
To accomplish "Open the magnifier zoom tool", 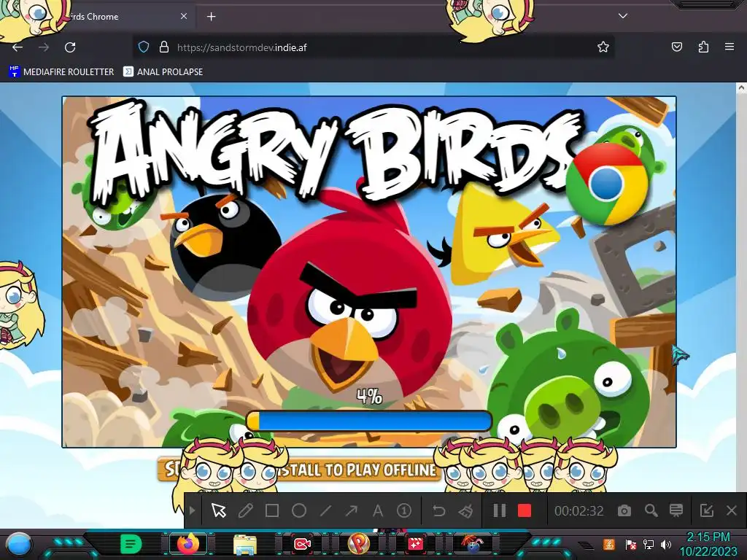I will (x=651, y=511).
